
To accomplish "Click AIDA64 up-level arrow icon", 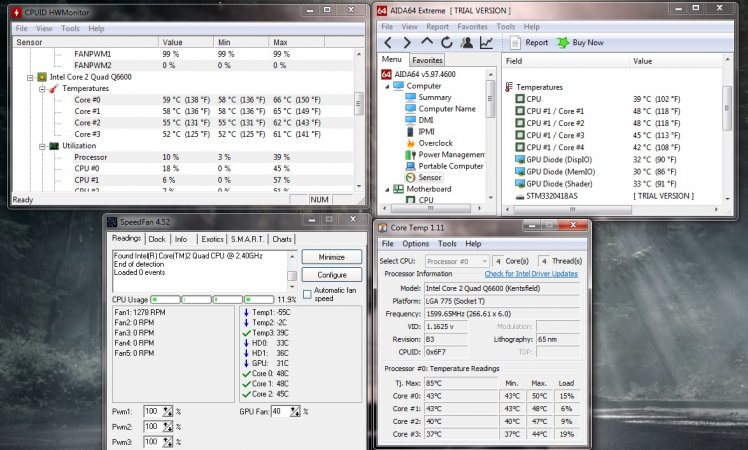I will (427, 42).
